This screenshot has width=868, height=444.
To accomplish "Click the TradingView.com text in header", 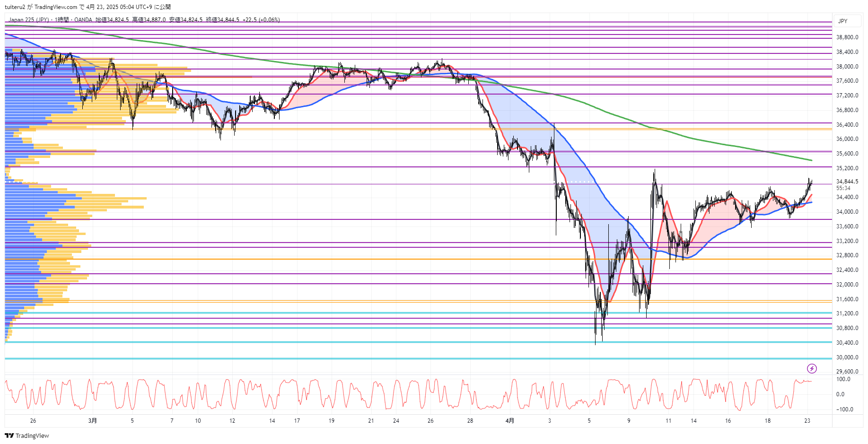I will [x=55, y=7].
